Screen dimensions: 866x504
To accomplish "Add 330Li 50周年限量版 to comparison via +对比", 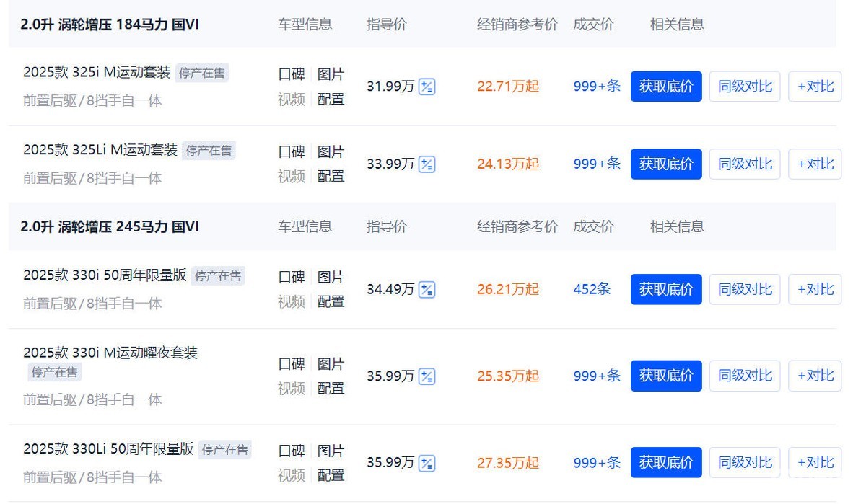I will [x=815, y=462].
